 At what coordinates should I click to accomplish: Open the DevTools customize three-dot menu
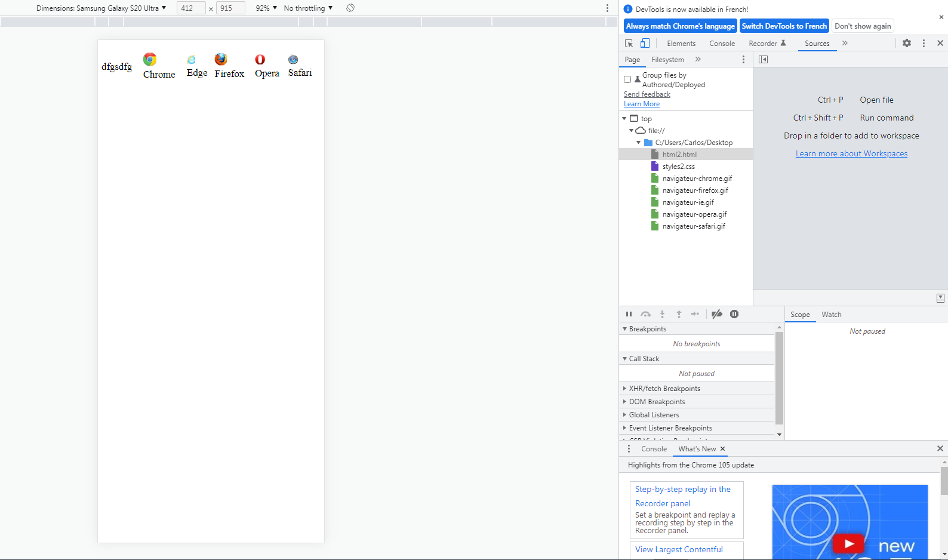[924, 43]
